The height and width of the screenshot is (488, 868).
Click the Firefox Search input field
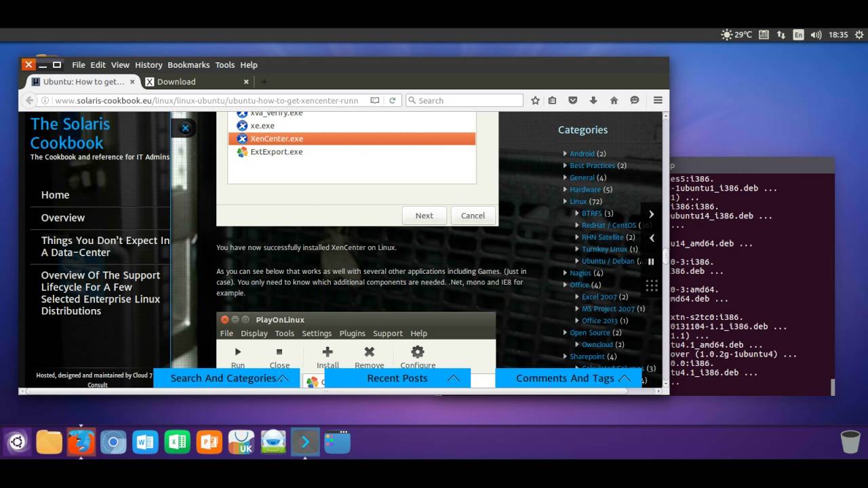[x=465, y=100]
